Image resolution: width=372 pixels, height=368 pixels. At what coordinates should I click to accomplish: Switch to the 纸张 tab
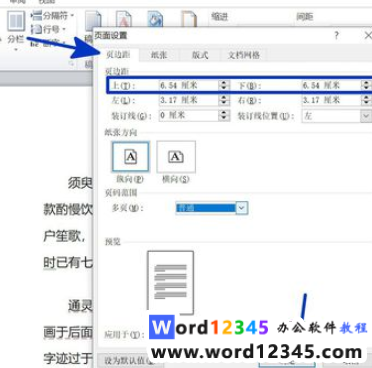(159, 55)
